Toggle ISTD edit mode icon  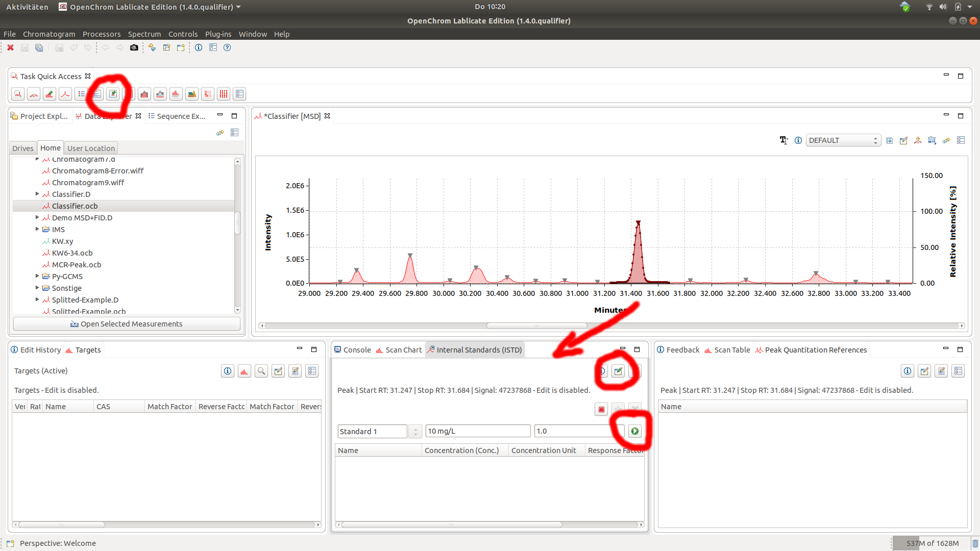618,371
